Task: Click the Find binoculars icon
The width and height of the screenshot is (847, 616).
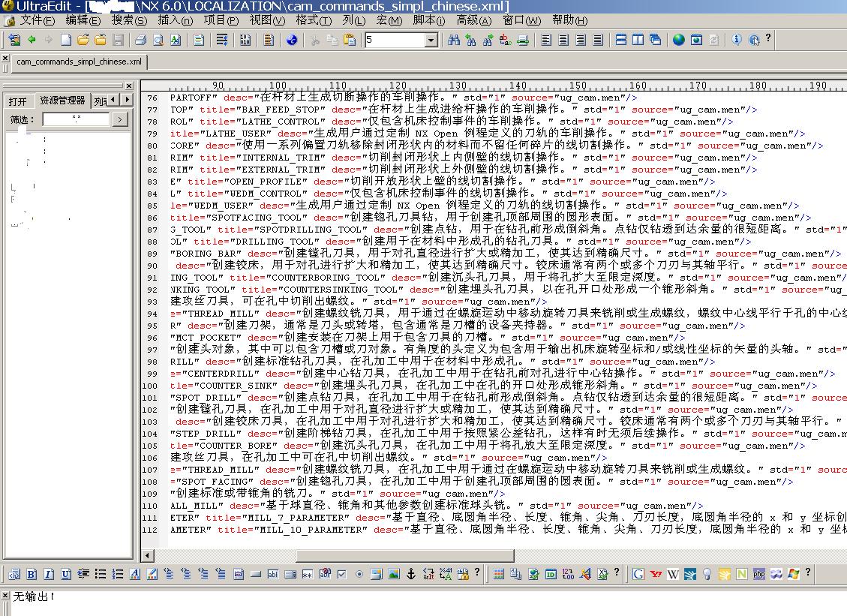Action: click(x=454, y=40)
